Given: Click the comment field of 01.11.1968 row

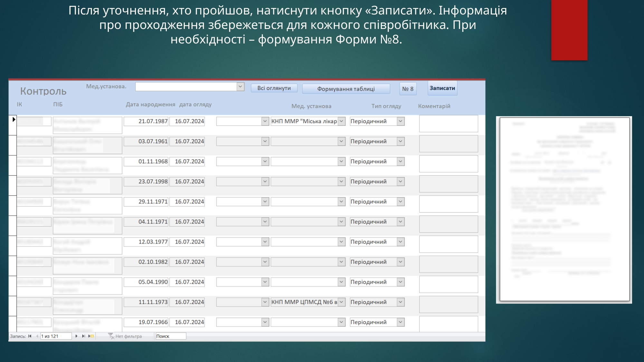Looking at the screenshot, I should 449,164.
